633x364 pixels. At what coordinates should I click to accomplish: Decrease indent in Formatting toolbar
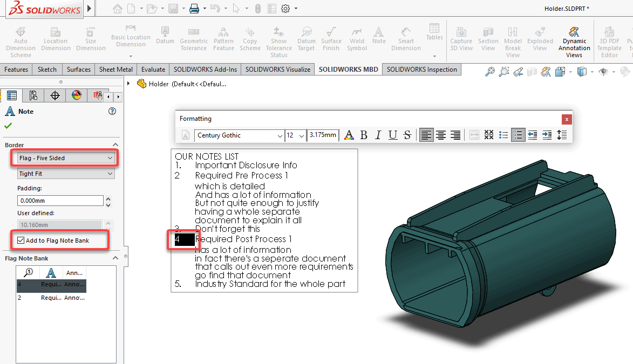533,135
